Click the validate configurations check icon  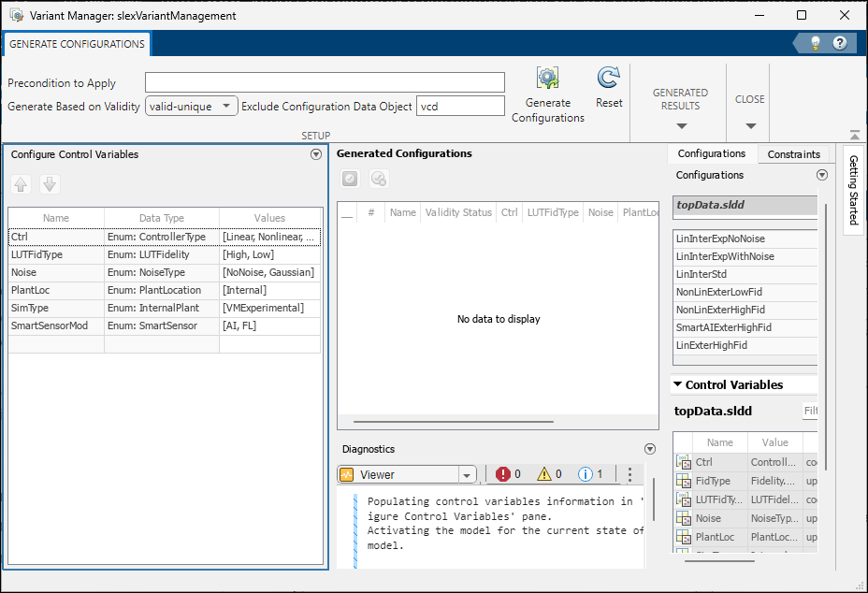coord(349,179)
